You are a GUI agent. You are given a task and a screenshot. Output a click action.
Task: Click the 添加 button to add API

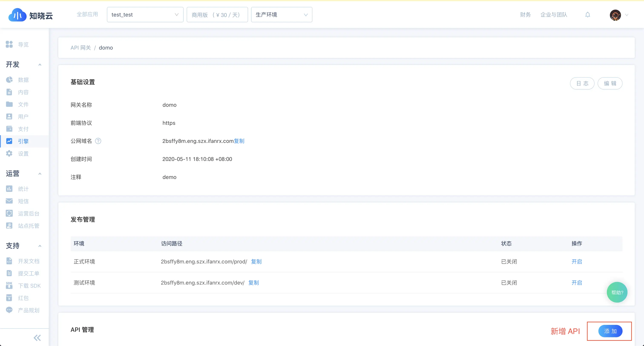pyautogui.click(x=610, y=331)
